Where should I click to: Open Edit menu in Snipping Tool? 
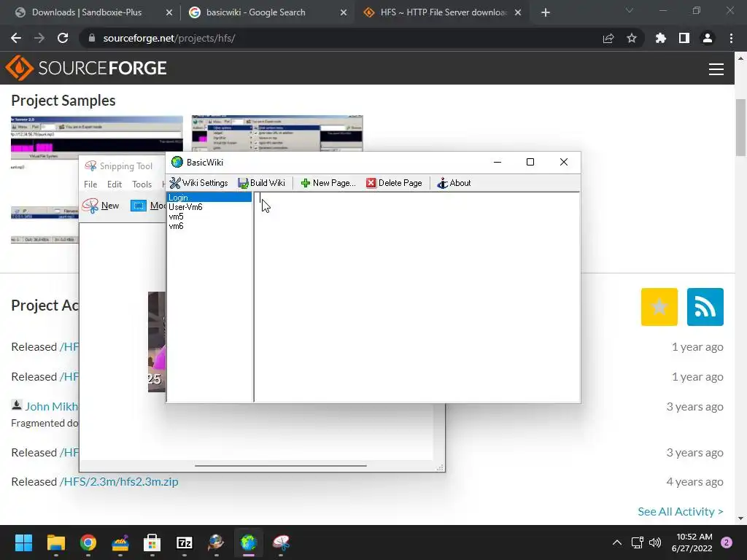[115, 184]
